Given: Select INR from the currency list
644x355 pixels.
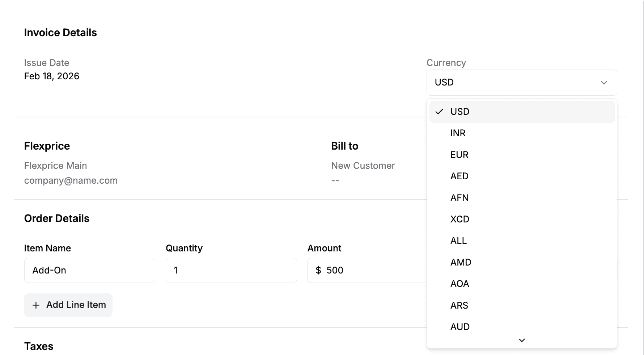Looking at the screenshot, I should (458, 133).
